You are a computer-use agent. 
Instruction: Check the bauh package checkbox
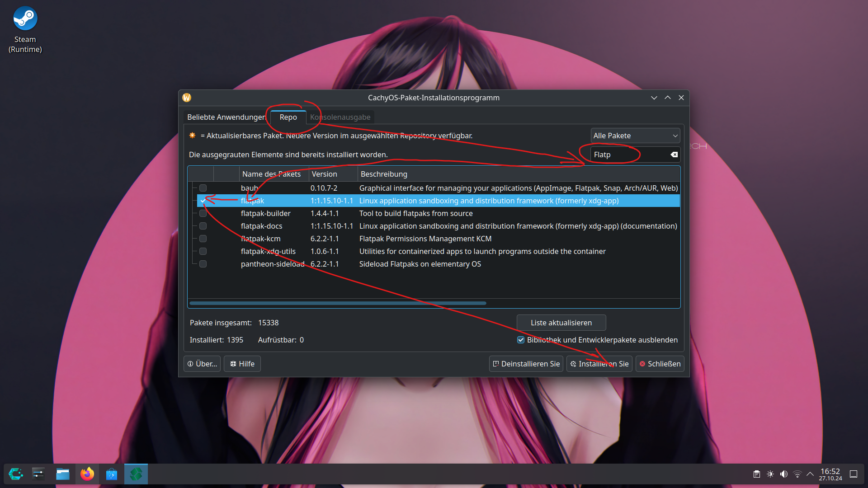[203, 188]
